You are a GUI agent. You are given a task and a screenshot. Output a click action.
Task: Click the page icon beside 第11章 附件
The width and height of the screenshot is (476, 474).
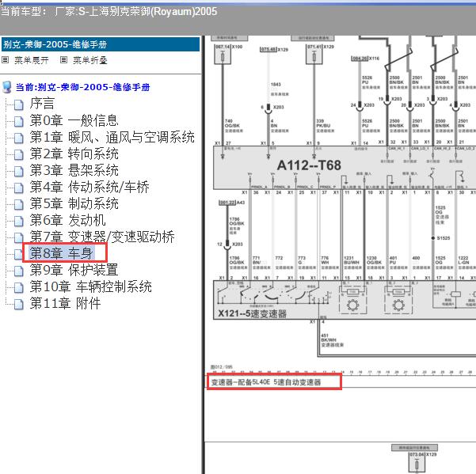coord(19,304)
